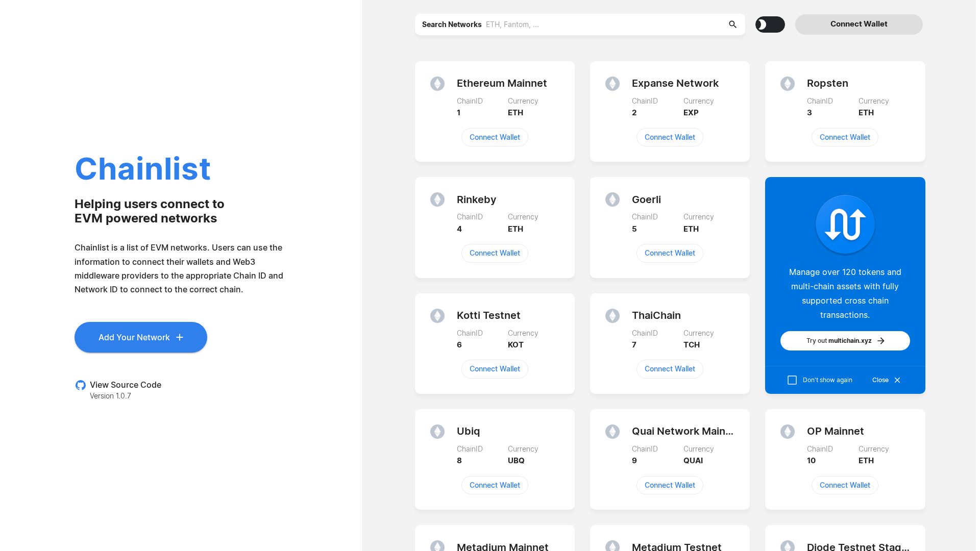Click the Chainlist title heading
The height and width of the screenshot is (551, 980).
point(142,168)
